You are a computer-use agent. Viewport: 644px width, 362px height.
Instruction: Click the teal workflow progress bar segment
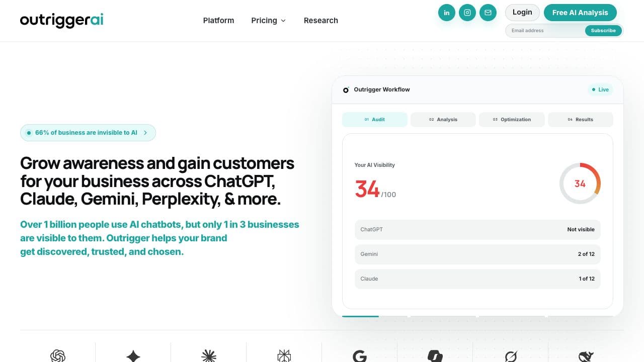[x=360, y=316]
